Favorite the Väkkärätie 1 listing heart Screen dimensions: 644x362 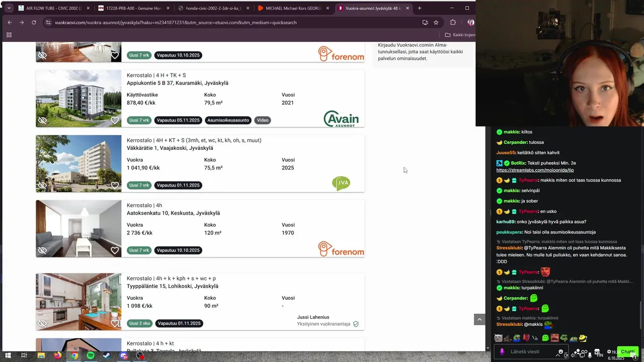pos(115,186)
